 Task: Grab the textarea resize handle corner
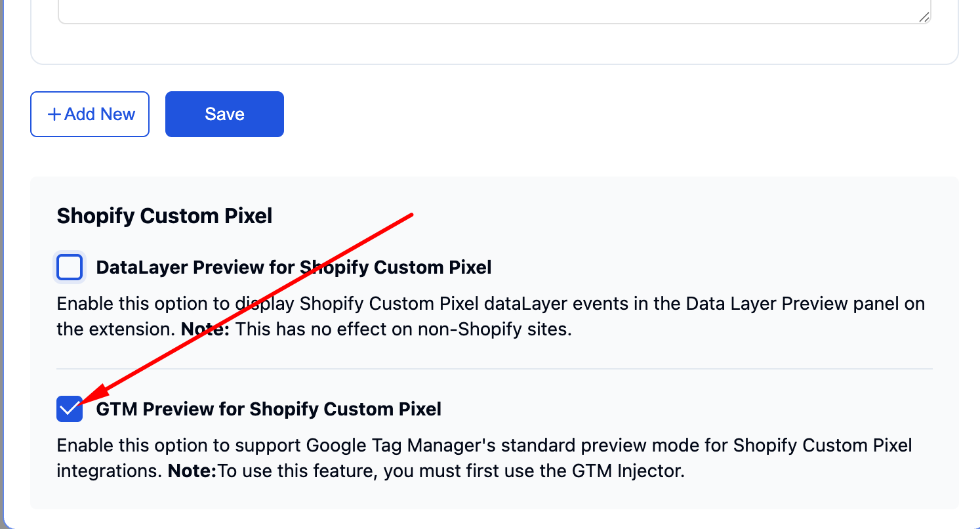click(924, 18)
